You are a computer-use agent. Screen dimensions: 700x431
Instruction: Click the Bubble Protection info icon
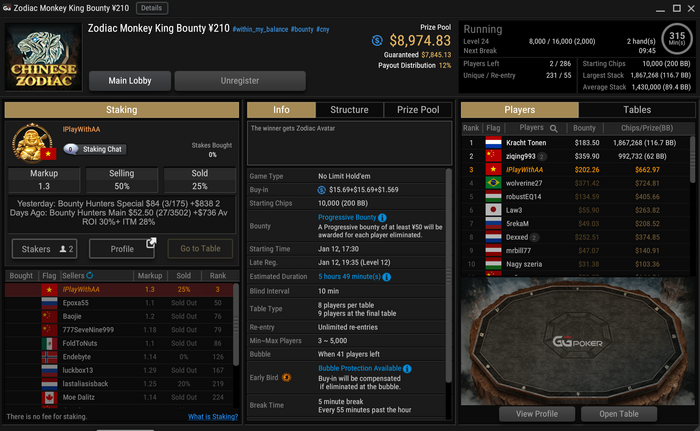tap(407, 368)
